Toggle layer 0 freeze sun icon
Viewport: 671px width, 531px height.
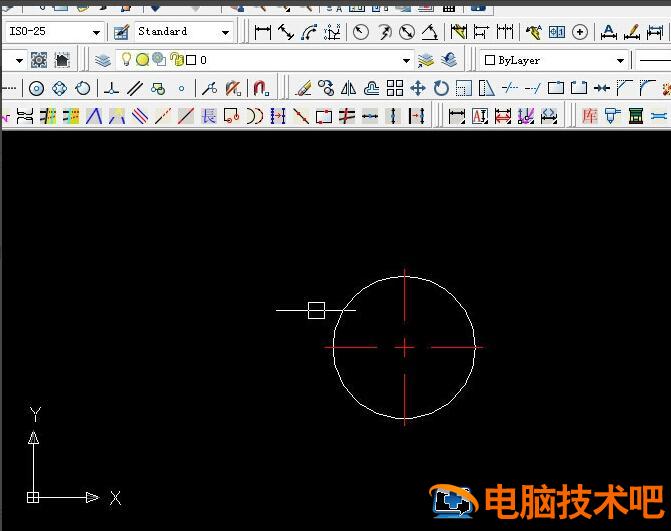click(143, 59)
